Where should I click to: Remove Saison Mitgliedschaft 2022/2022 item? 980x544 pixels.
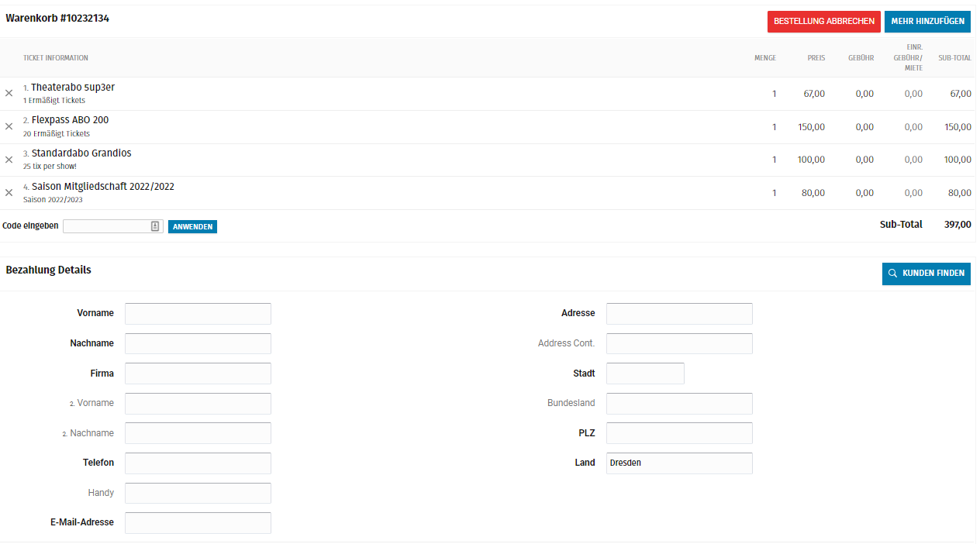click(x=9, y=193)
